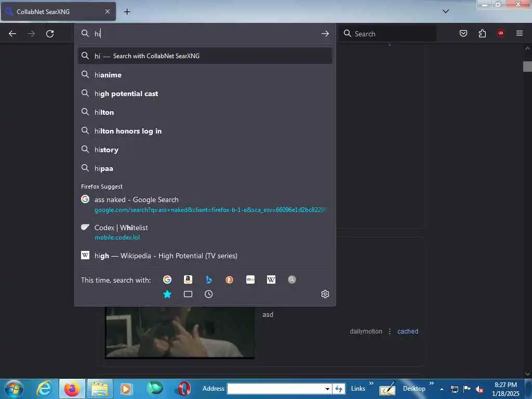This screenshot has width=532, height=399.
Task: Open the Action Center flag icon
Action: tap(467, 389)
